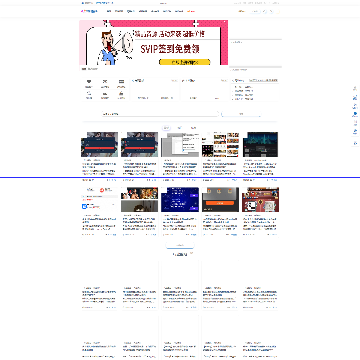
Task: Open the article thumbnail showing a dark teal waveform
Action: [260, 144]
